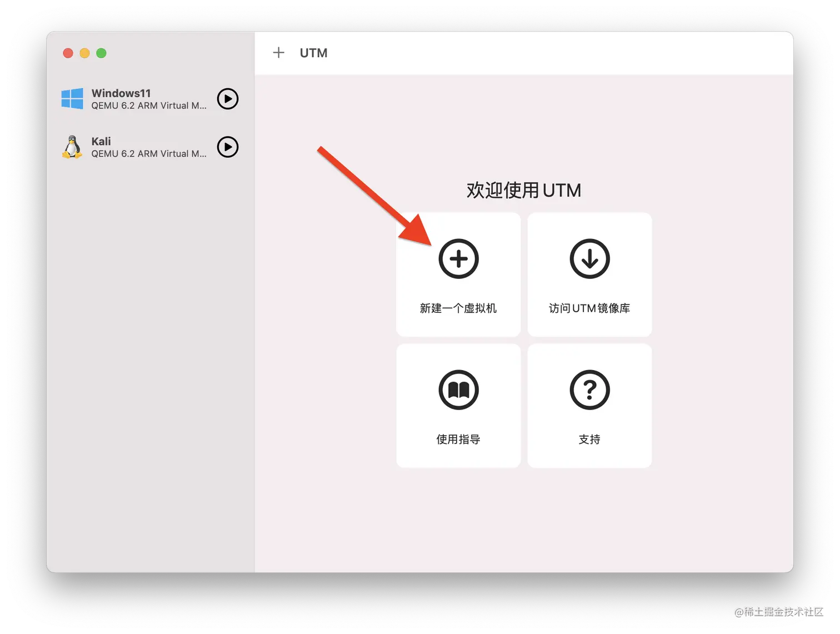The width and height of the screenshot is (840, 634).
Task: Click the circled plus icon for a new VM
Action: point(458,259)
